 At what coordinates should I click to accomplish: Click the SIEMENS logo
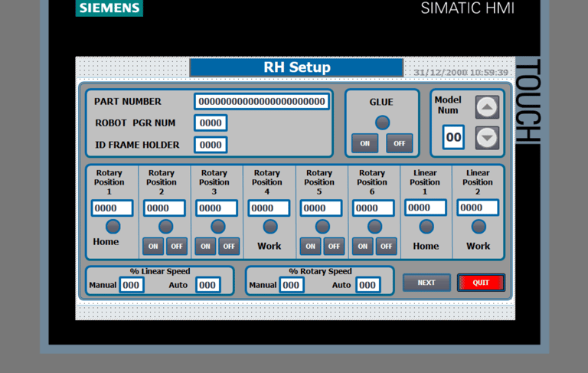(x=109, y=8)
